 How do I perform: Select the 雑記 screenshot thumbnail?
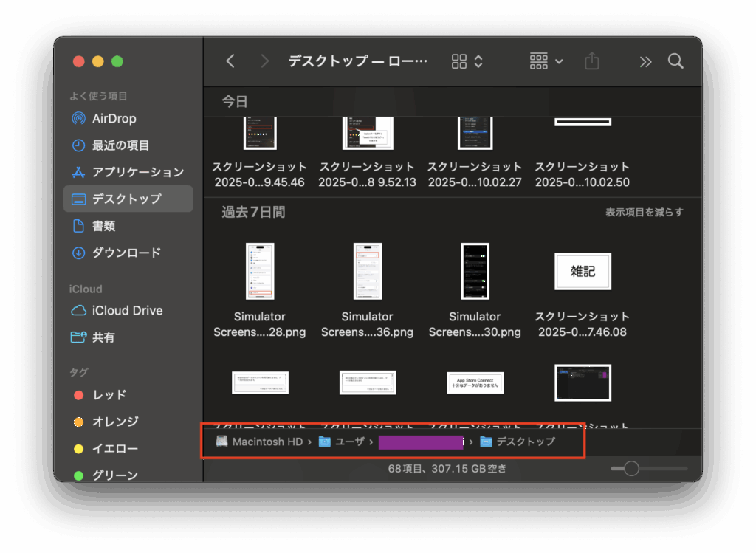click(583, 272)
